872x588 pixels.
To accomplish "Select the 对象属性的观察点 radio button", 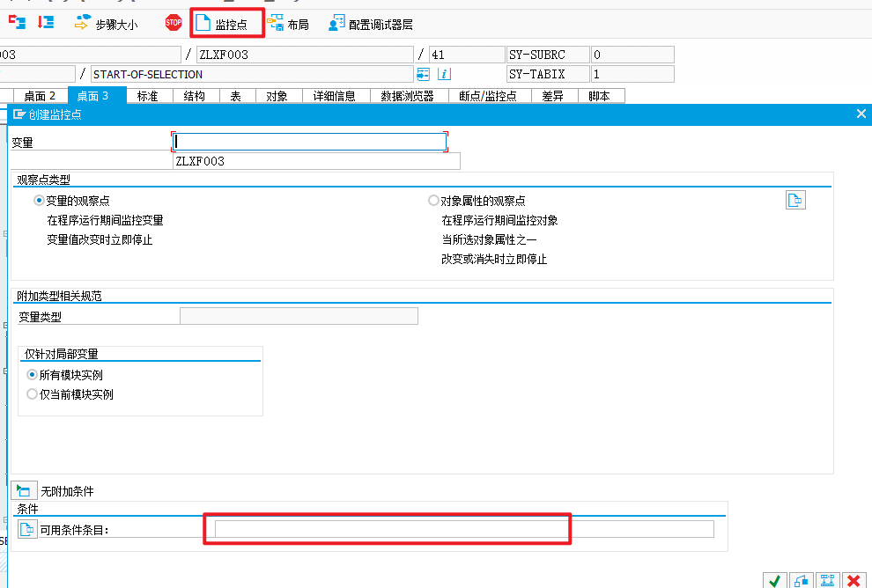I will click(x=432, y=200).
